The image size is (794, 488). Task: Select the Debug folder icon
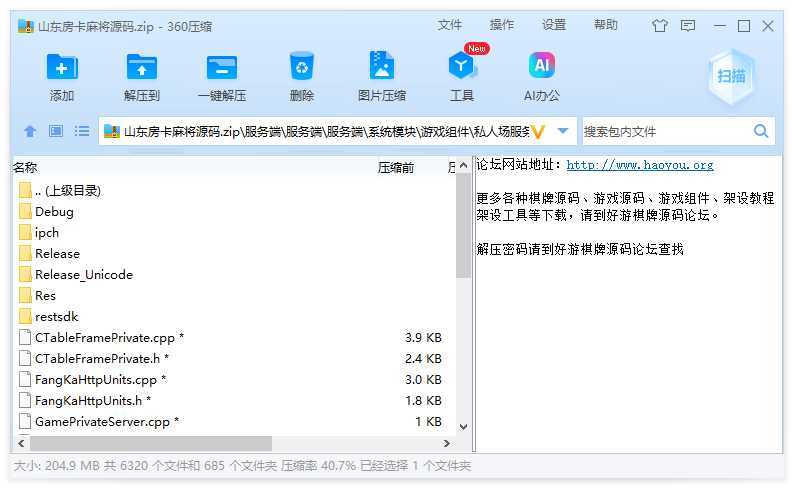point(25,212)
